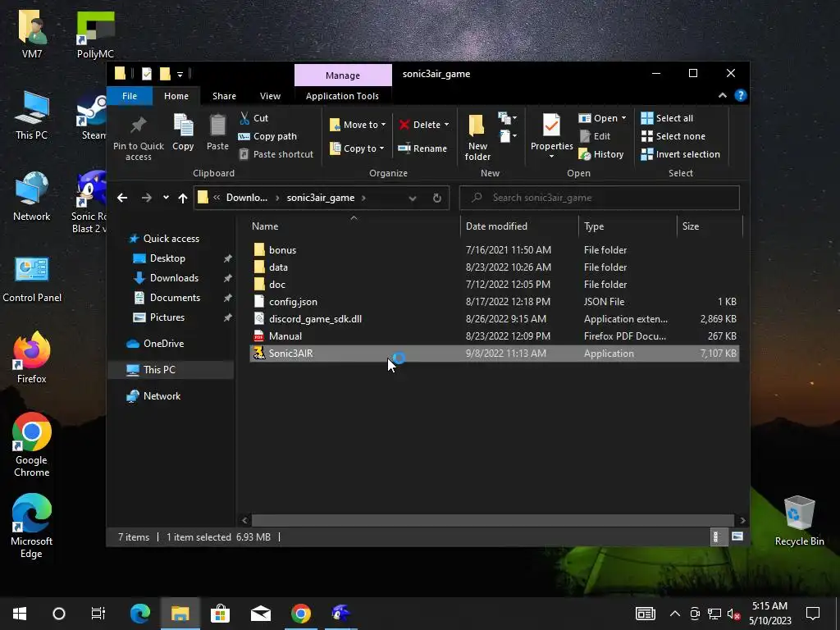The image size is (840, 630).
Task: Click Paste shortcut in ribbon
Action: [276, 154]
